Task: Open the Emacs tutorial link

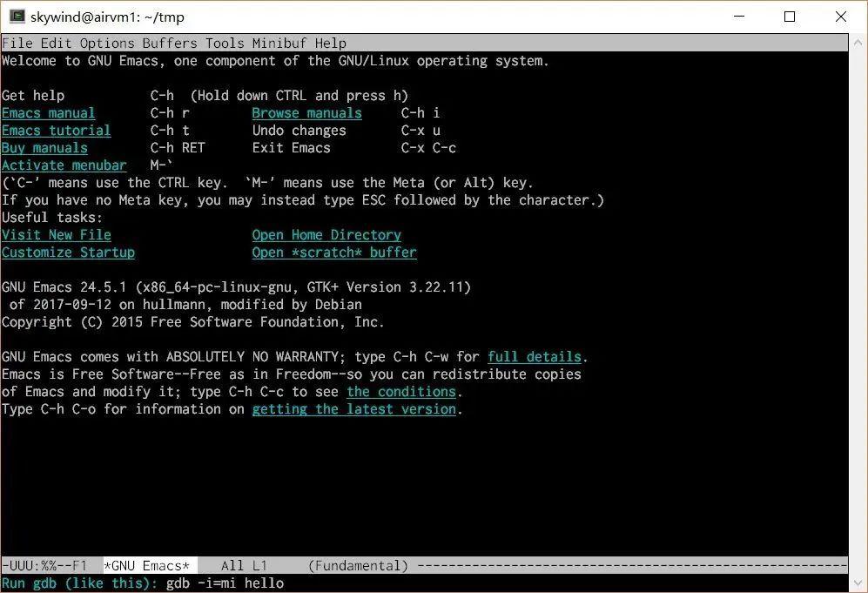Action: coord(56,131)
